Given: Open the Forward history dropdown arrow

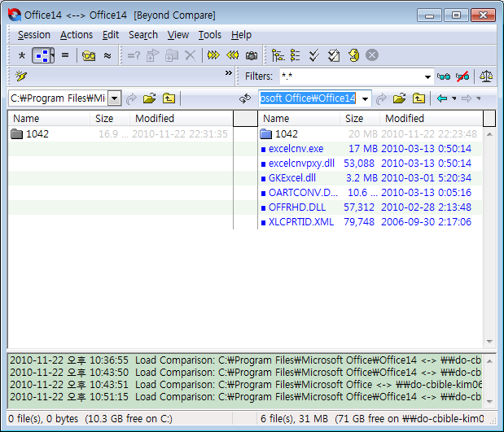Looking at the screenshot, I should (x=479, y=98).
